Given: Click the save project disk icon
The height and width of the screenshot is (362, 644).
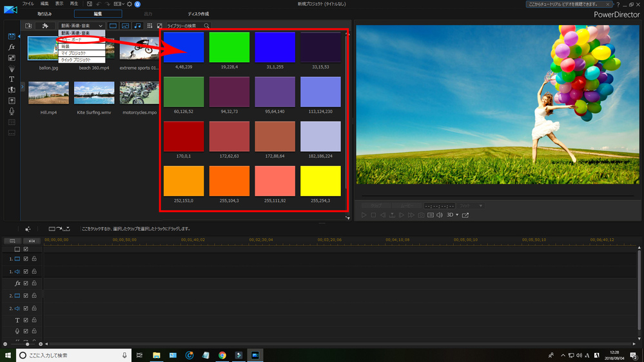Looking at the screenshot, I should click(90, 4).
